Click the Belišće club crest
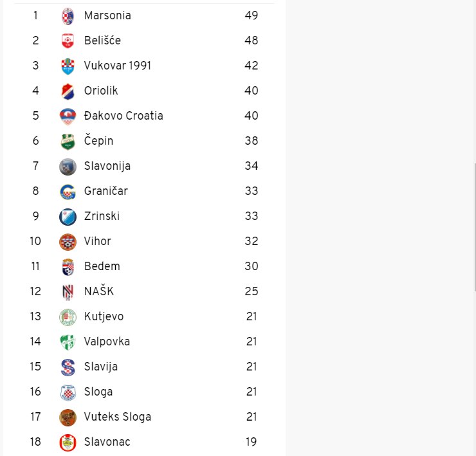 click(68, 41)
